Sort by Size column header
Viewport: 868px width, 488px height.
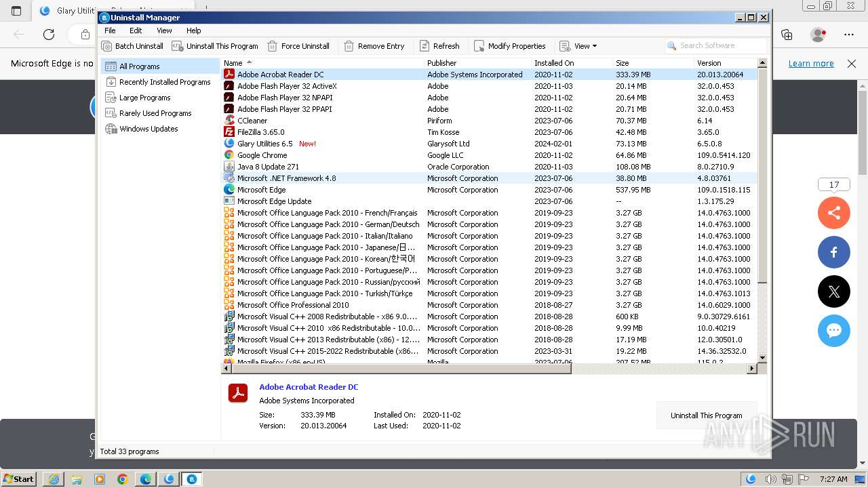pos(654,63)
